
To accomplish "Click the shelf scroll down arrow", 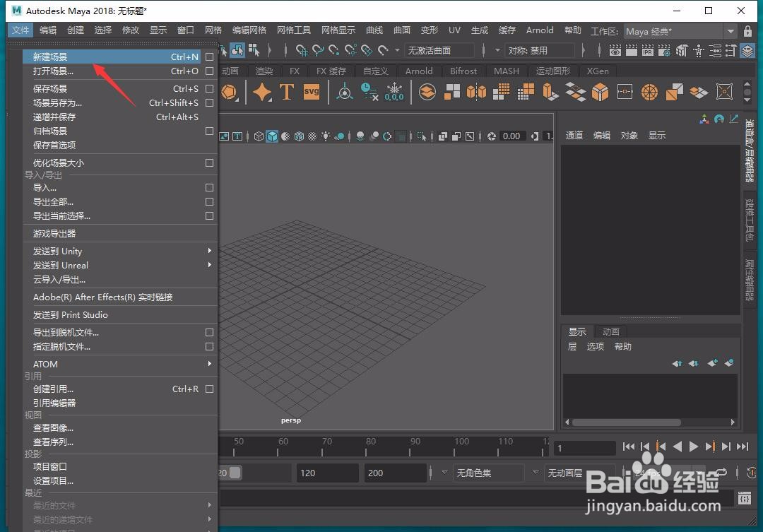I will 747,100.
